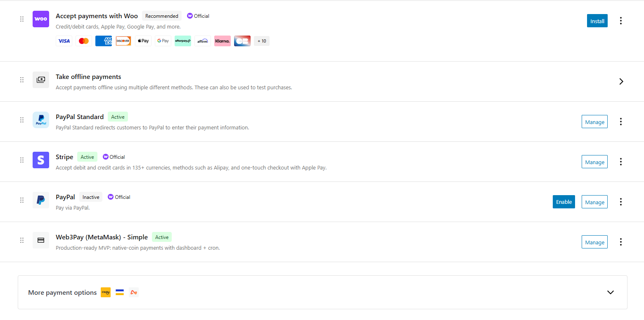Click the American Express card icon

[x=104, y=41]
